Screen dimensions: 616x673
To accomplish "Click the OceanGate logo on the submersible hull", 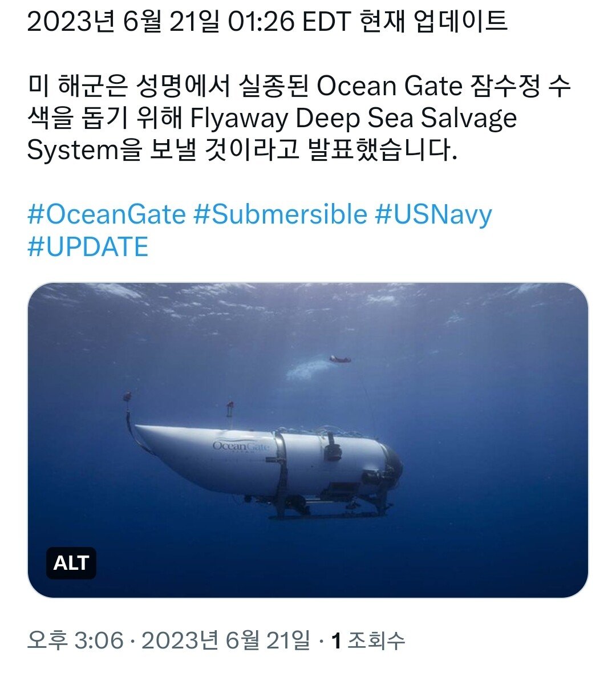I will [x=240, y=447].
